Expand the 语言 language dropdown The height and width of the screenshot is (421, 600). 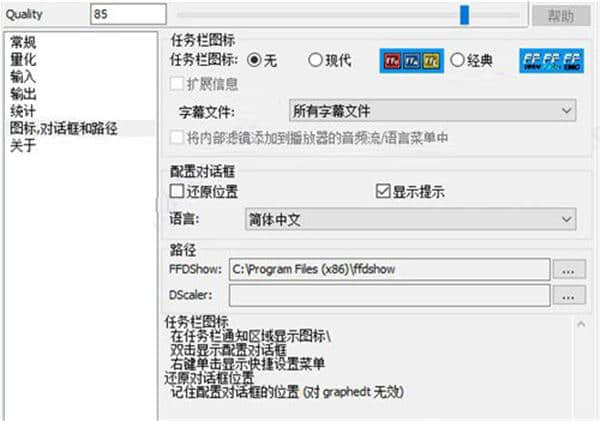pyautogui.click(x=411, y=219)
